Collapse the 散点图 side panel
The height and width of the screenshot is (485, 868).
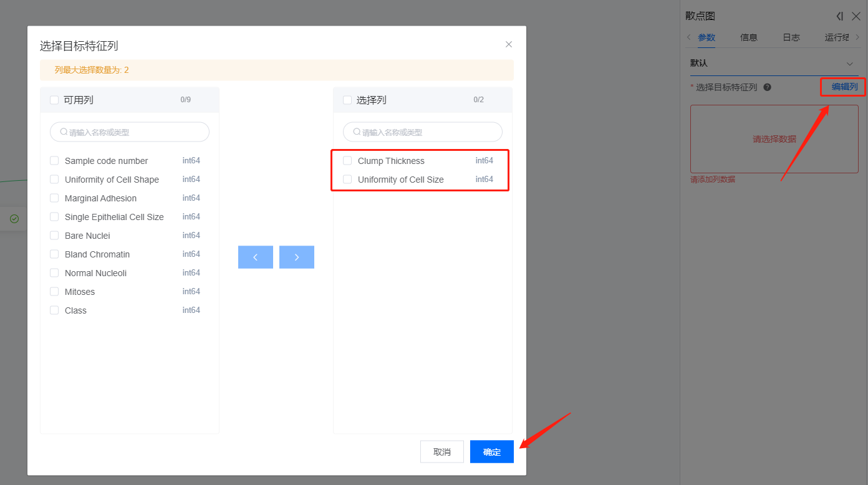pos(840,16)
